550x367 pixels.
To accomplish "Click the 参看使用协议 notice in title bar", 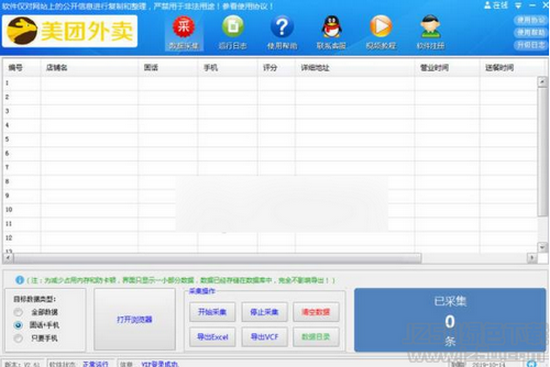I will pyautogui.click(x=248, y=6).
